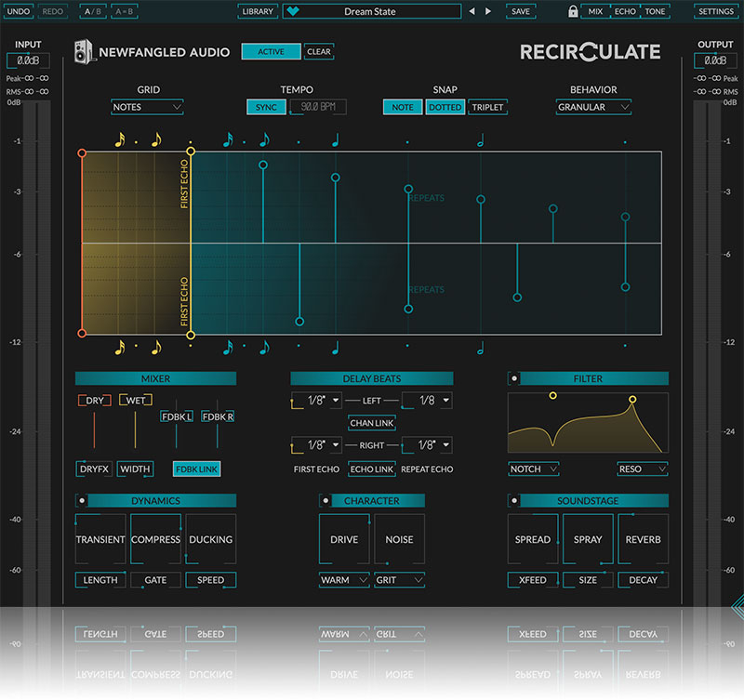Viewport: 744px width, 700px height.
Task: Toggle the FDBK LINK button
Action: [196, 469]
